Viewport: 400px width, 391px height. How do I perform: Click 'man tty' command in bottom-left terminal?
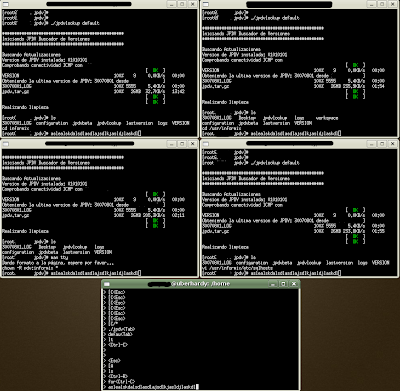(59, 258)
